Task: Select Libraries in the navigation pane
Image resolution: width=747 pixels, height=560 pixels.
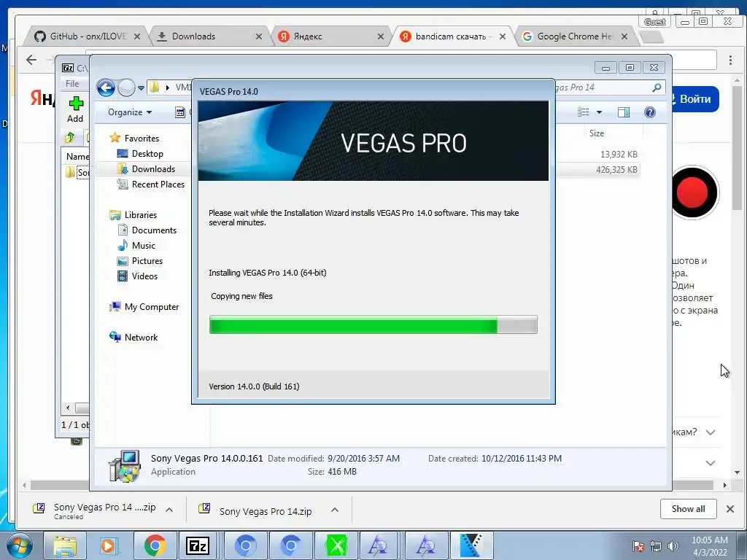Action: 133,215
